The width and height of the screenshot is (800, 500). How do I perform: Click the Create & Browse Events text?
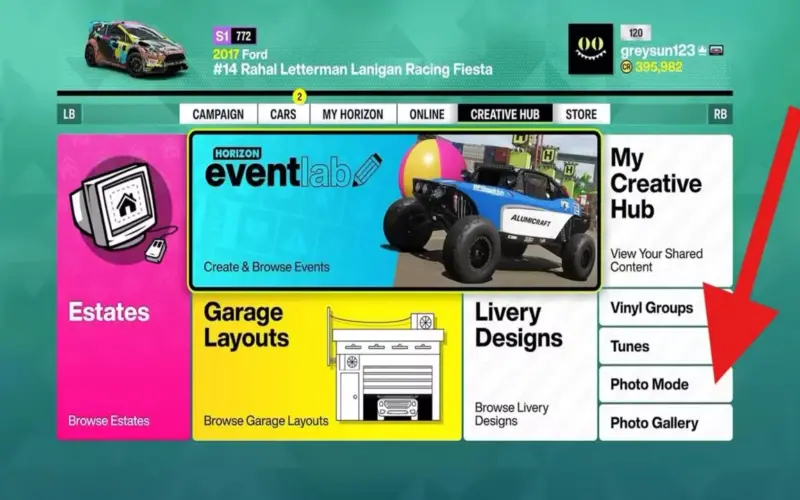point(266,267)
